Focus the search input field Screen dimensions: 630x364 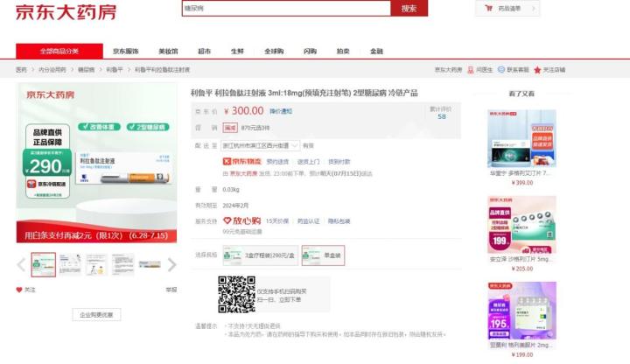pyautogui.click(x=286, y=8)
